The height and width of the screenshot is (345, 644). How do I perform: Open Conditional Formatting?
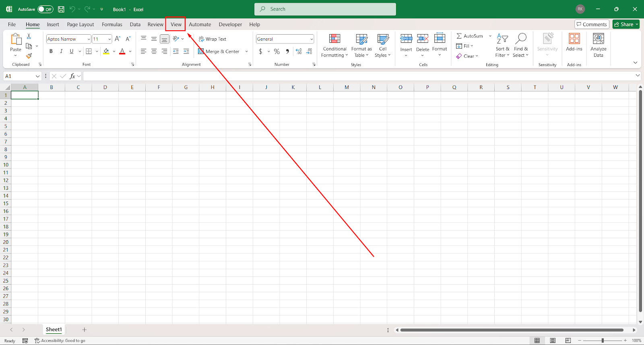[x=334, y=46]
